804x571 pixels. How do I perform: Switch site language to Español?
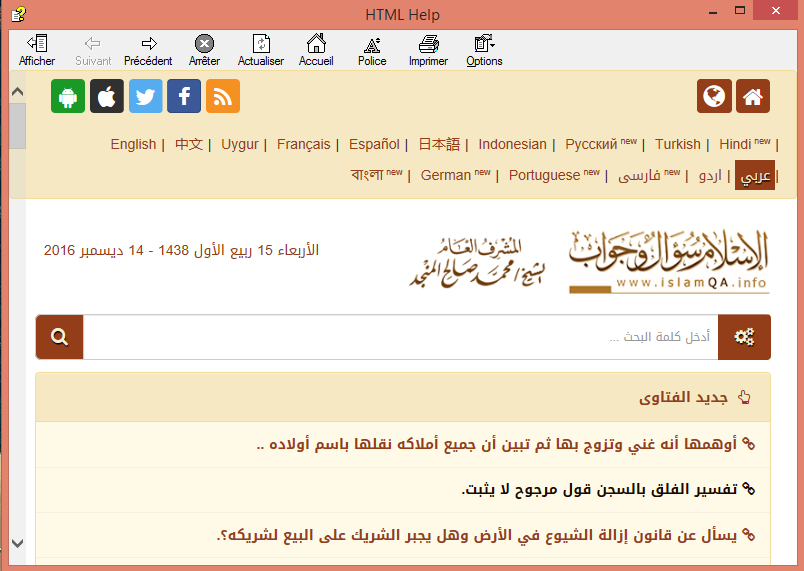click(x=374, y=145)
